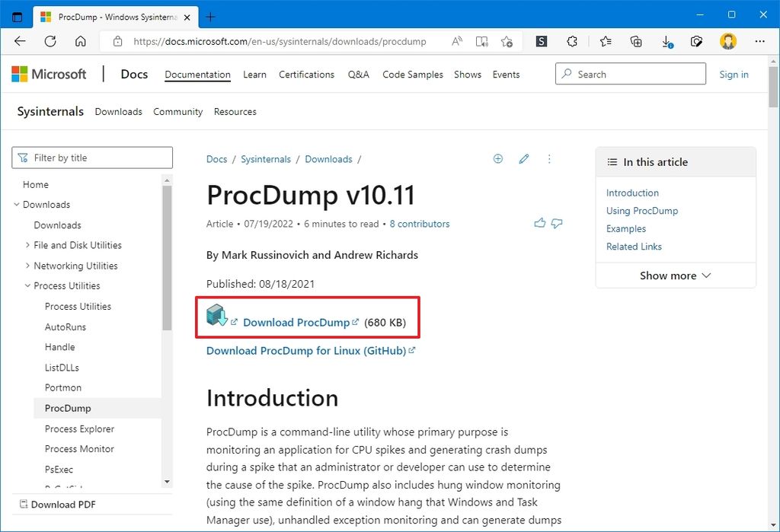780x532 pixels.
Task: Open the Collections icon in the toolbar
Action: click(635, 41)
